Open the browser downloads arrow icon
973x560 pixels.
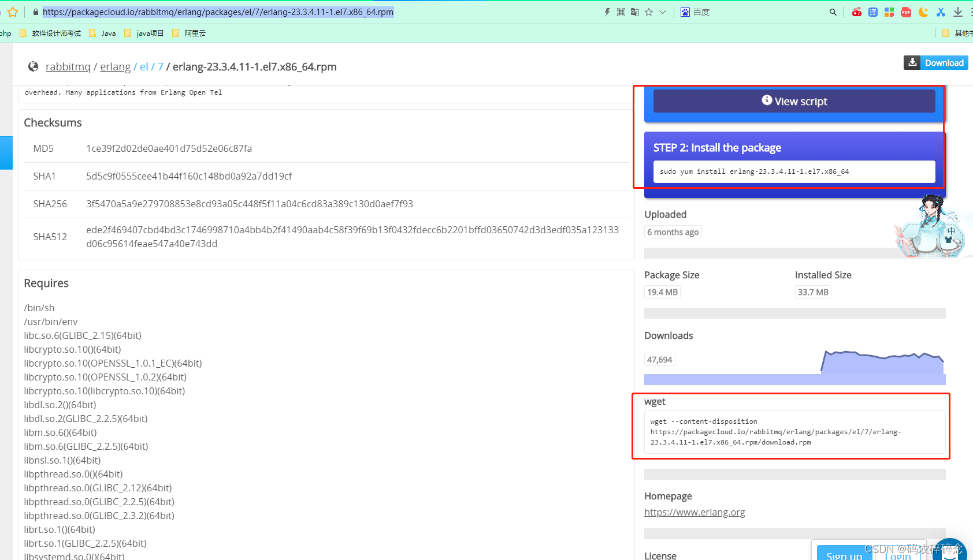(958, 12)
